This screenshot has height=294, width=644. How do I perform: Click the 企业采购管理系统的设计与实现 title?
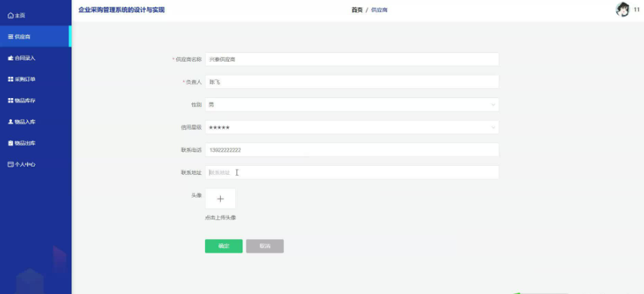121,10
